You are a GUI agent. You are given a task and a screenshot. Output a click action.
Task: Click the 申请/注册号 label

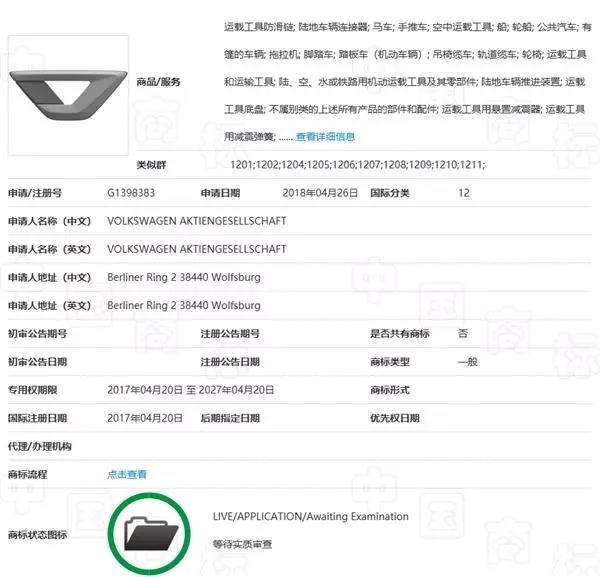pos(35,193)
